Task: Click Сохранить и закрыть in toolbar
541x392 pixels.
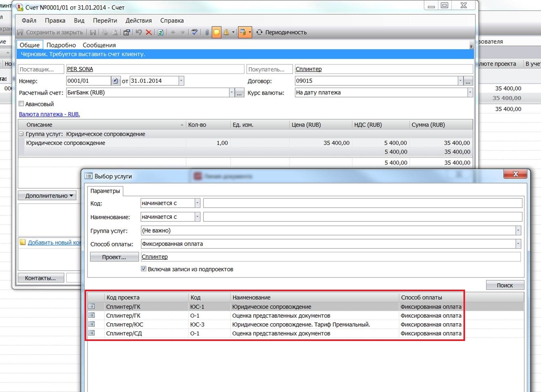Action: 50,32
